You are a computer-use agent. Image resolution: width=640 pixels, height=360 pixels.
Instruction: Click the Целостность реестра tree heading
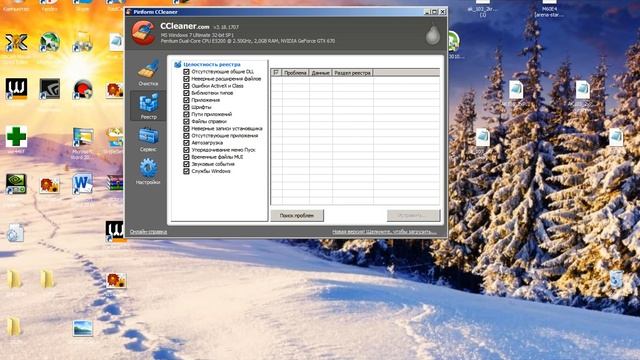tap(211, 64)
